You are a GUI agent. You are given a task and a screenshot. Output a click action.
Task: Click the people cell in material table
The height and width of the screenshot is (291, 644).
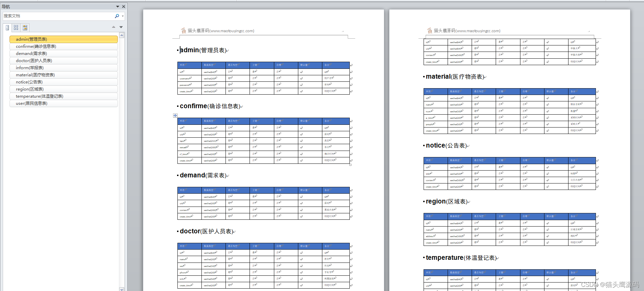[436, 124]
